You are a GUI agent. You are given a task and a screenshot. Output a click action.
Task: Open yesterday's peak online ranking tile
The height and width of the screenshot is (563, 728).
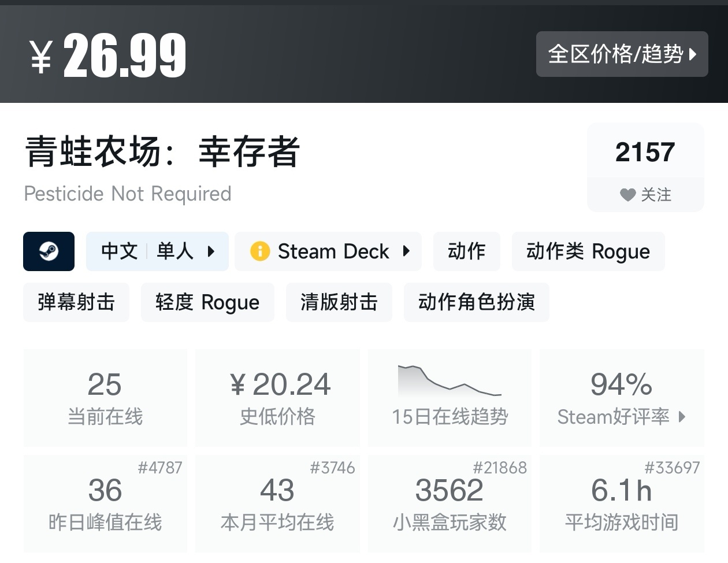coord(105,503)
